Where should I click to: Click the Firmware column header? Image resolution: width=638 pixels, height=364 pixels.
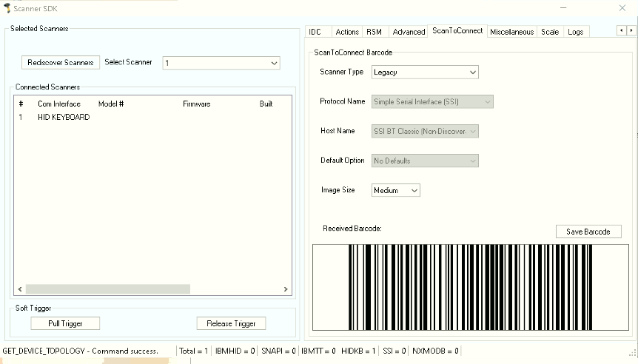197,104
